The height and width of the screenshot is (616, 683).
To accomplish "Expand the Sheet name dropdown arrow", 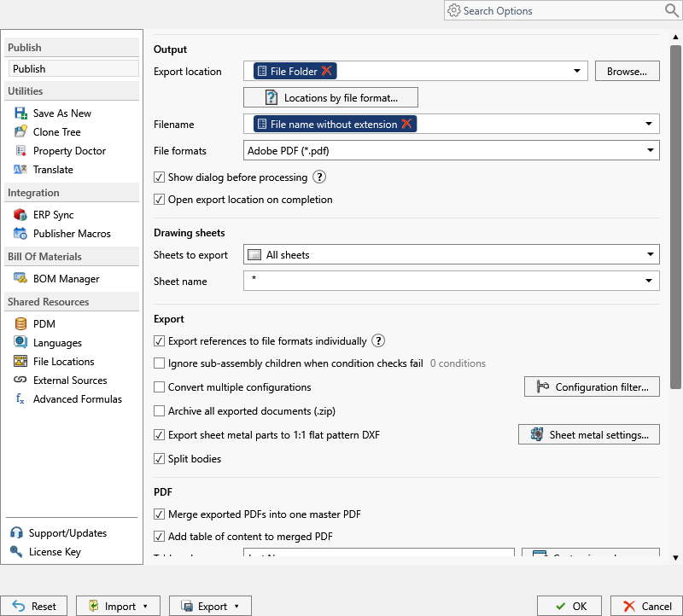I will tap(649, 282).
